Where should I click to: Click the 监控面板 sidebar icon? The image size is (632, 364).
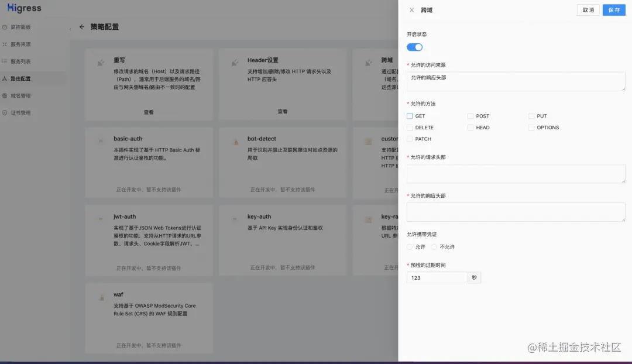pos(5,27)
